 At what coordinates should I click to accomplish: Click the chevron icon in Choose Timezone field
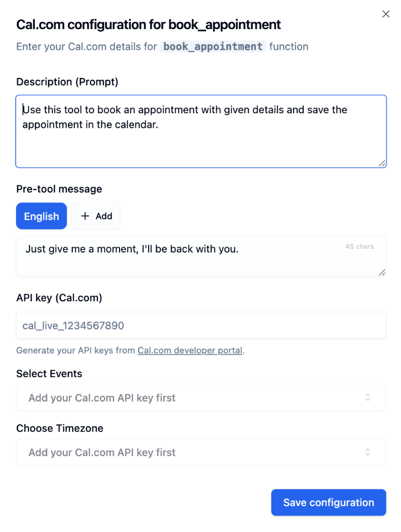368,452
